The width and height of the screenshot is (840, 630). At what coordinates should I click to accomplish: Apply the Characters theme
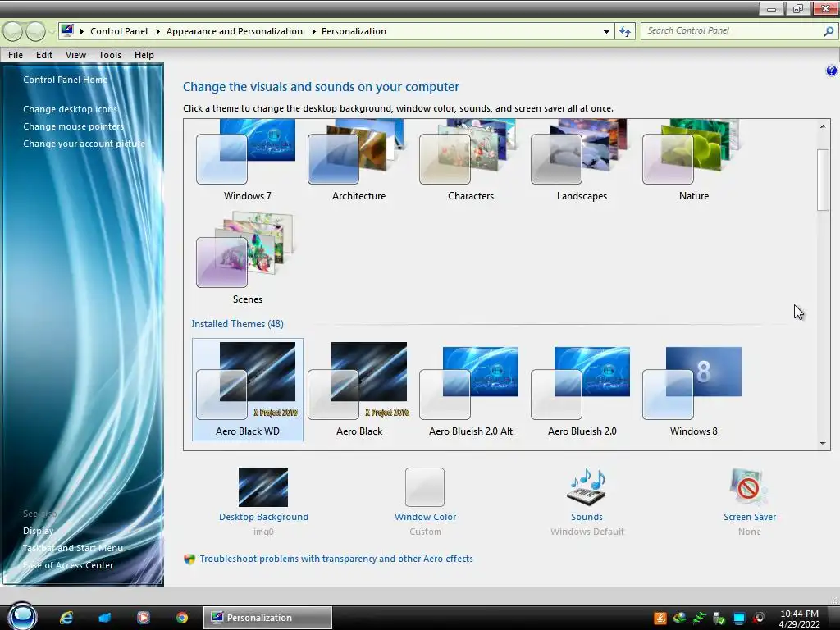click(x=470, y=161)
